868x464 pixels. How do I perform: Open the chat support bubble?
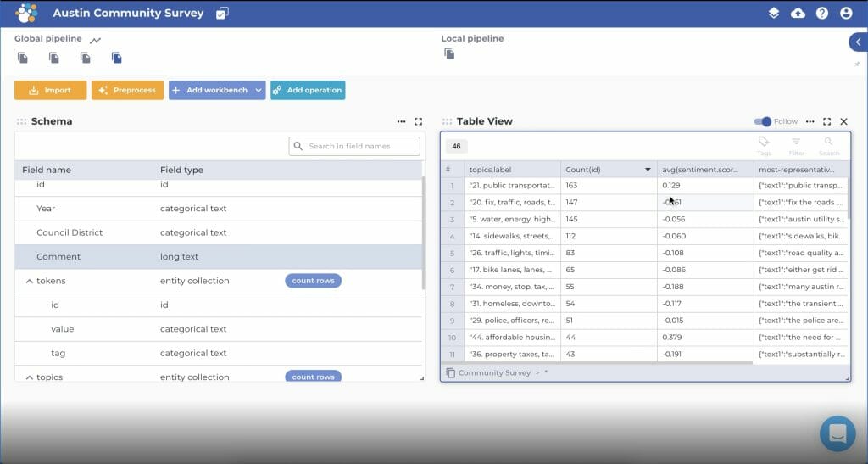point(837,433)
